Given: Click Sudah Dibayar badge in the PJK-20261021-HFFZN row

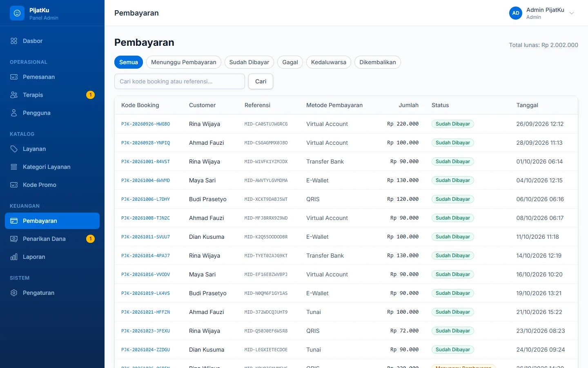Looking at the screenshot, I should (453, 312).
